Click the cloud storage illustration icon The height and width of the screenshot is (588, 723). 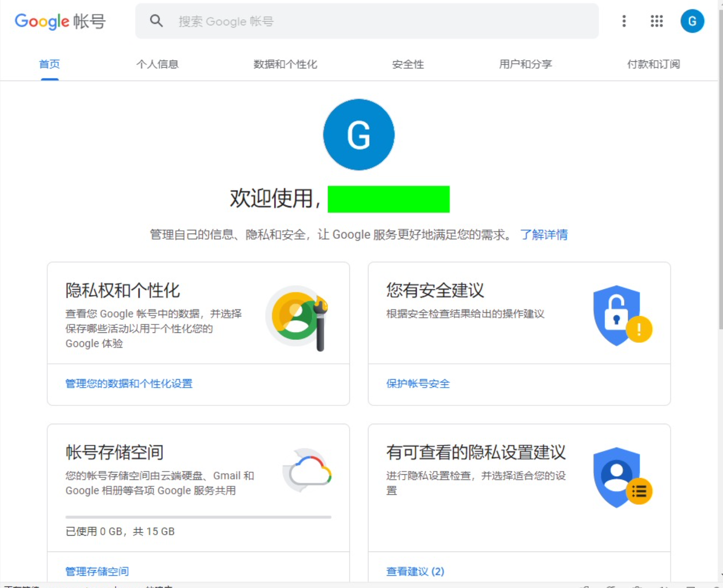pyautogui.click(x=307, y=470)
